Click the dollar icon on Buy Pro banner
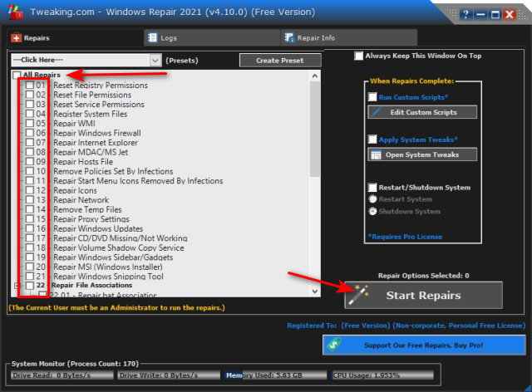The width and height of the screenshot is (532, 392). tap(335, 345)
